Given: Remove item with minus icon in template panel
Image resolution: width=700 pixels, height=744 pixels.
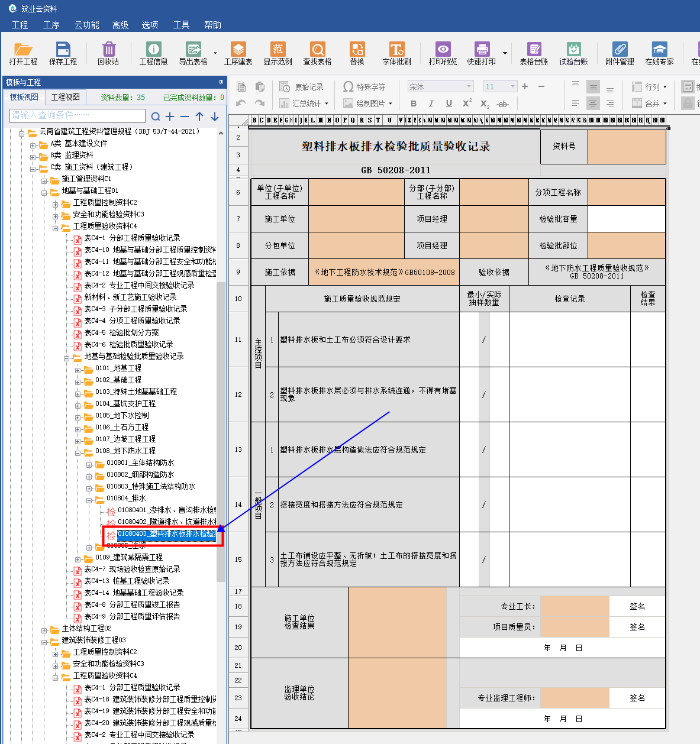Looking at the screenshot, I should [185, 117].
